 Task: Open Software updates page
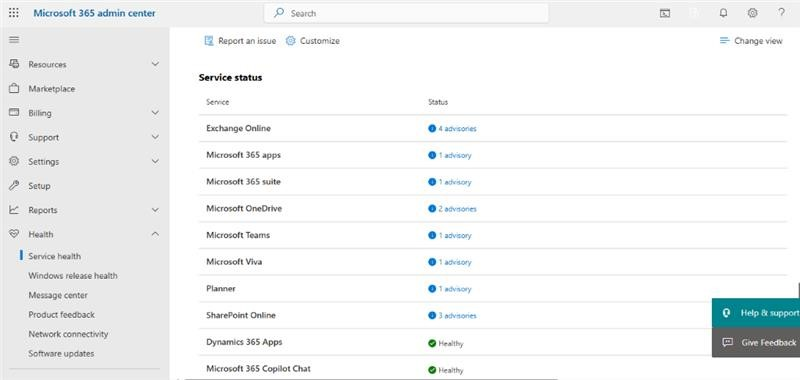(61, 353)
